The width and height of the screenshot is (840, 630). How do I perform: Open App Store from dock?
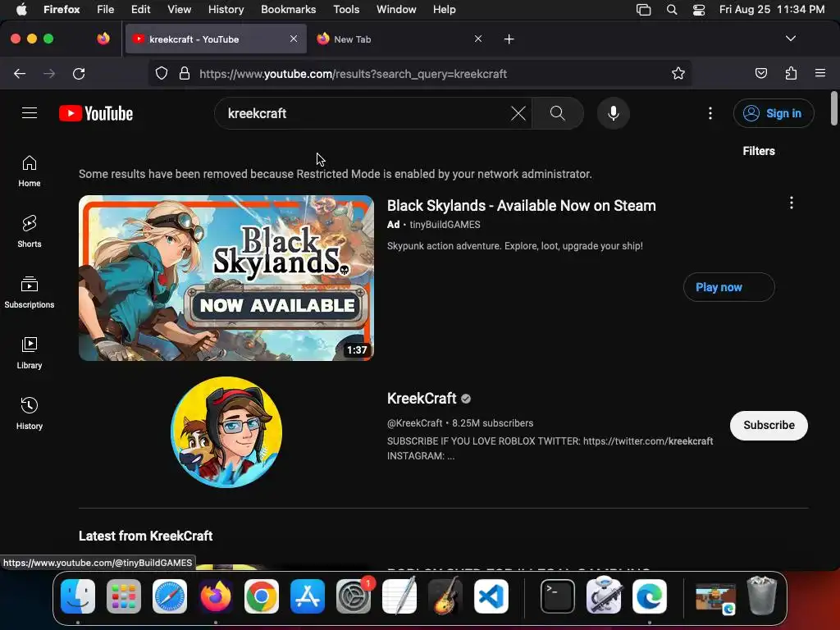coord(307,596)
